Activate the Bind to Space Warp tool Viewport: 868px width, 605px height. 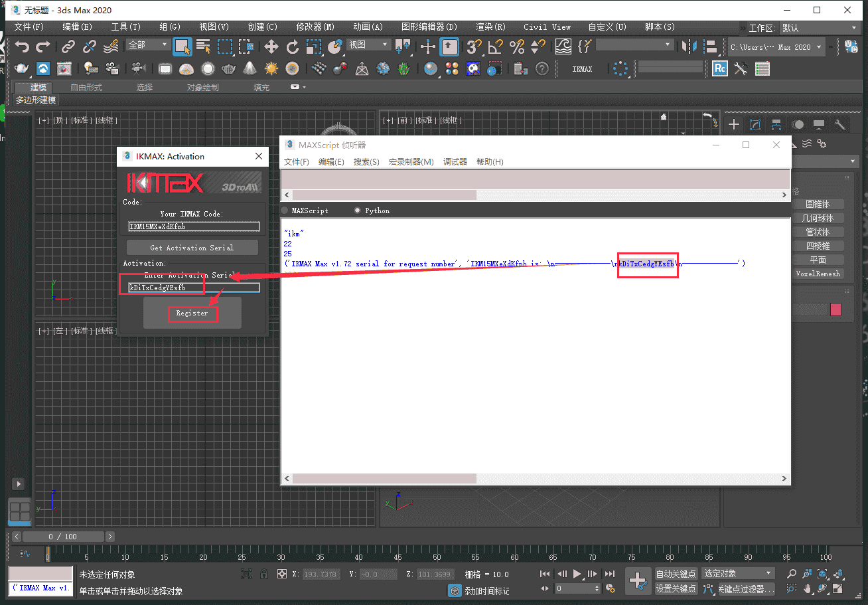click(x=111, y=46)
